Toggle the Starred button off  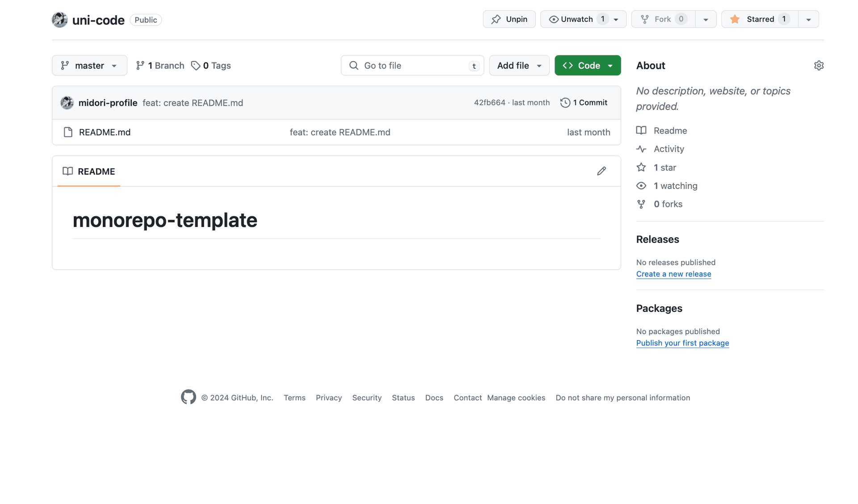point(759,19)
